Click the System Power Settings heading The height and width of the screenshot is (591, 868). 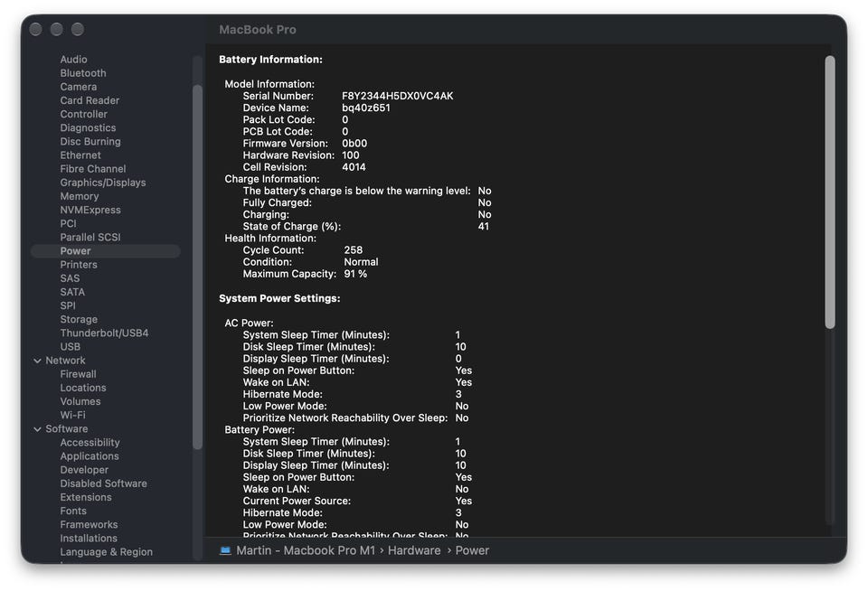coord(279,298)
